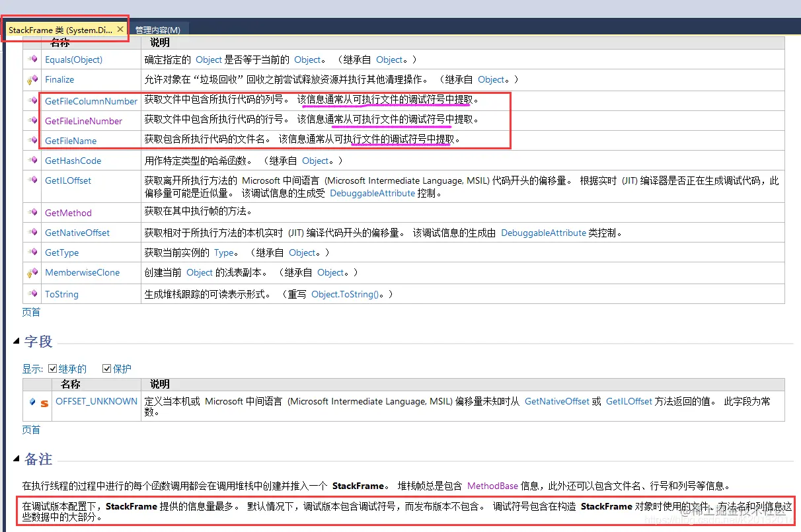Click the 页首 link above the 字段 heading
801x532 pixels.
[x=32, y=312]
